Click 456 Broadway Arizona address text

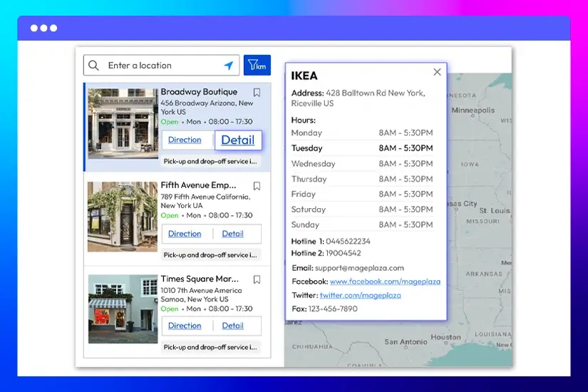coord(207,108)
